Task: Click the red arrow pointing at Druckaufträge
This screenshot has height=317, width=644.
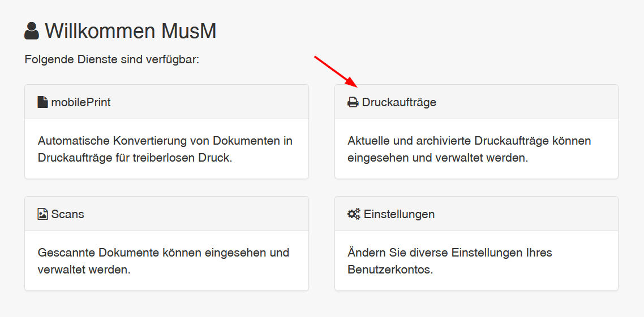Action: pos(336,72)
